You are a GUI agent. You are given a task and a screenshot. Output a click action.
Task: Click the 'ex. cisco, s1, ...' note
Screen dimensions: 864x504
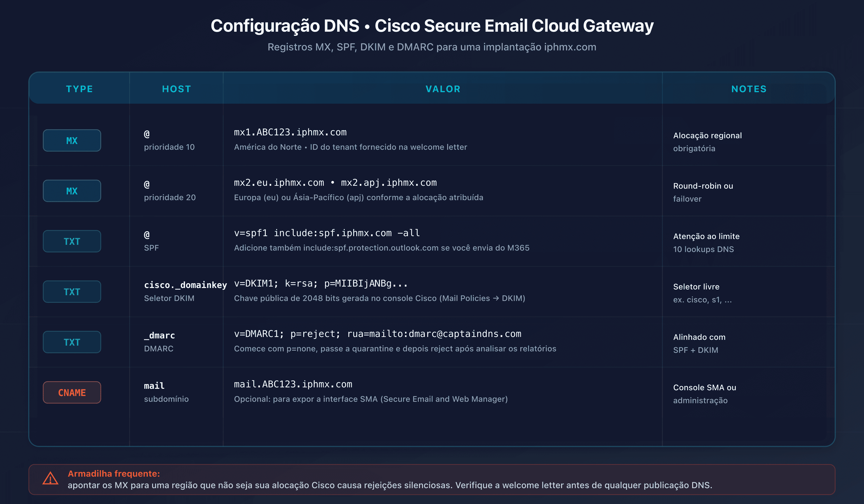pos(702,300)
